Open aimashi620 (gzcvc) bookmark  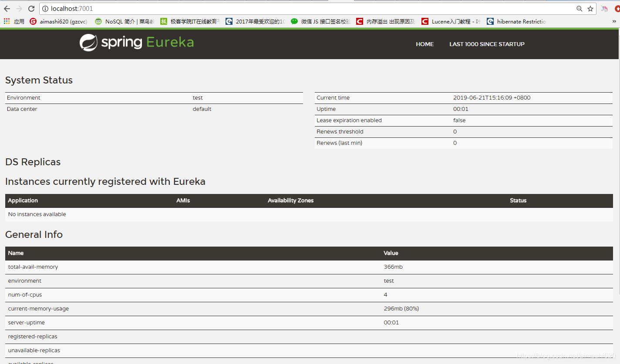pyautogui.click(x=58, y=21)
